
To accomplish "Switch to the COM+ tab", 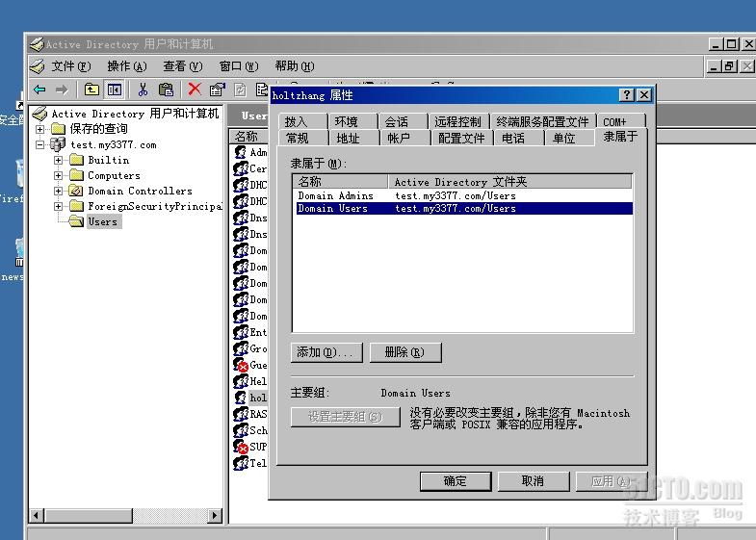I will [621, 121].
